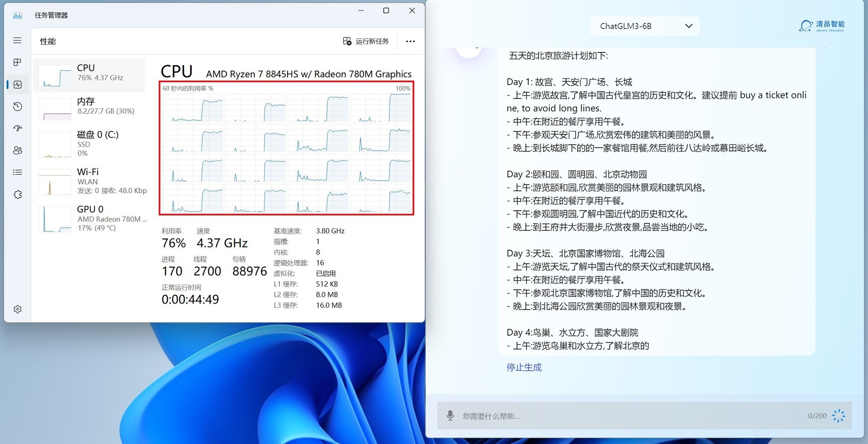The width and height of the screenshot is (868, 444).
Task: Open the Task Manager hamburger navigation menu
Action: [17, 40]
